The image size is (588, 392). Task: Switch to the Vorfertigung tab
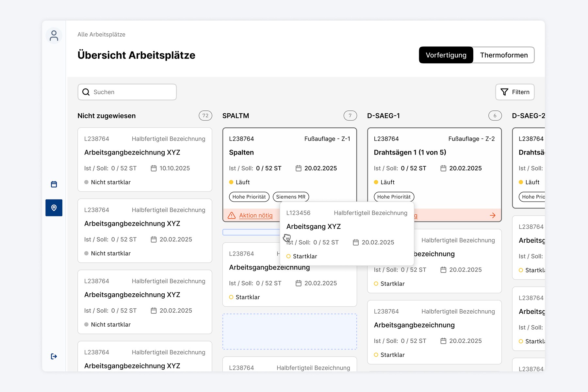(446, 55)
